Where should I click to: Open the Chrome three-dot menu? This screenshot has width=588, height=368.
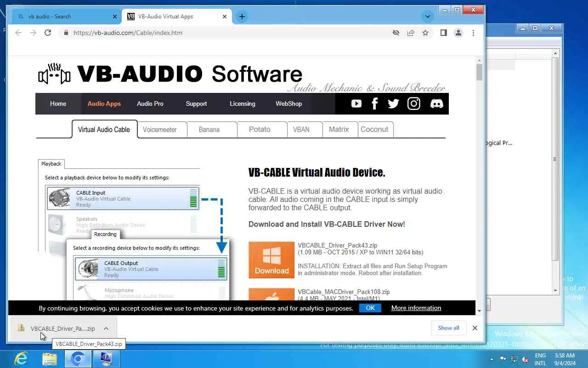[x=473, y=33]
